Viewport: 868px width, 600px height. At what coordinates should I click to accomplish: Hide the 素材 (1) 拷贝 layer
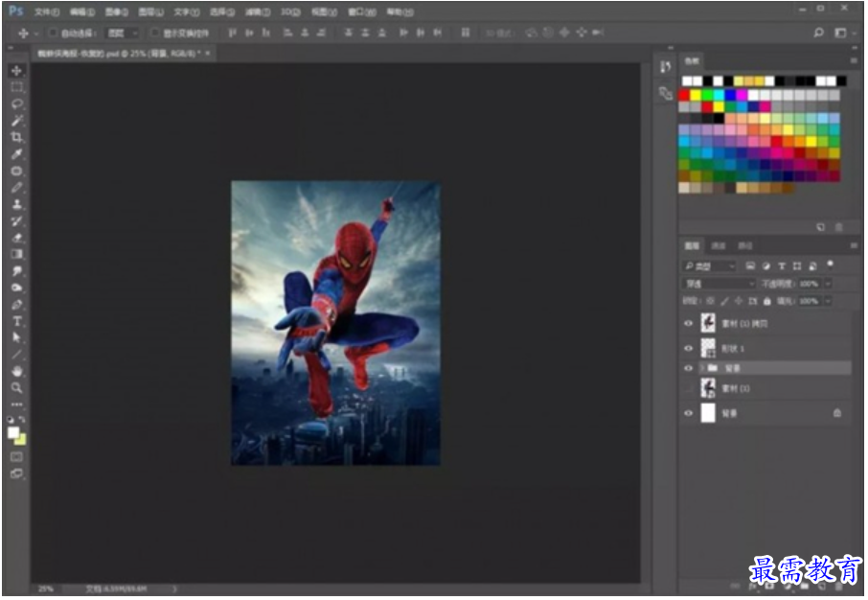(x=689, y=324)
